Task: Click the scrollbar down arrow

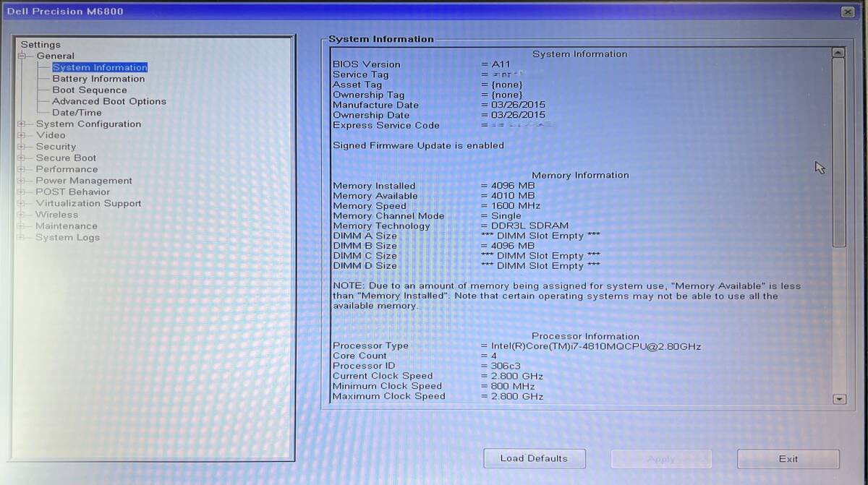Action: pos(839,399)
